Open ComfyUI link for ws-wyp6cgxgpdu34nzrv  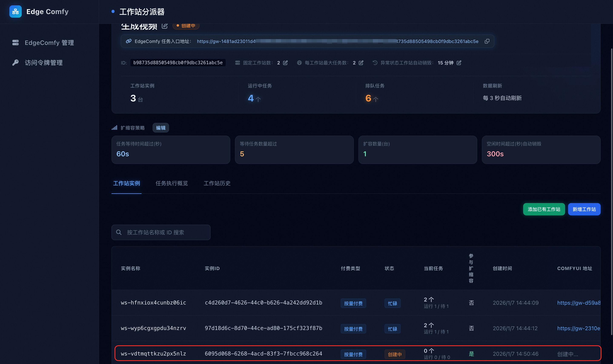(x=578, y=328)
